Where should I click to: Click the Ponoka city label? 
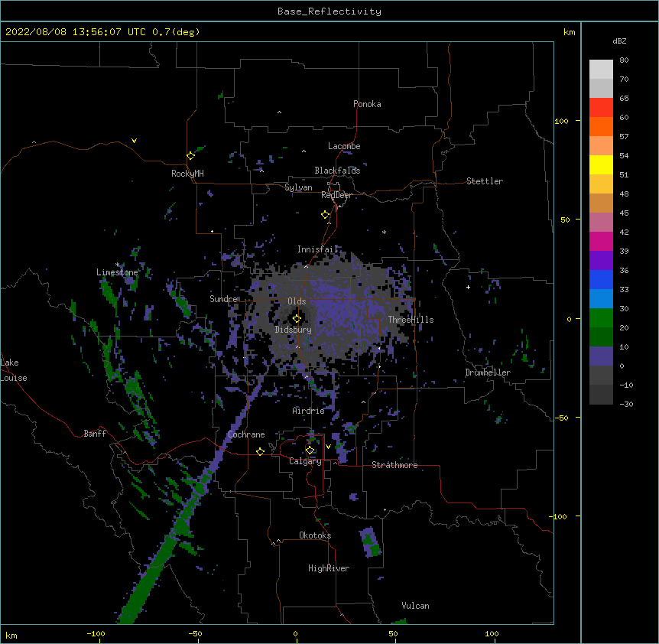click(367, 104)
